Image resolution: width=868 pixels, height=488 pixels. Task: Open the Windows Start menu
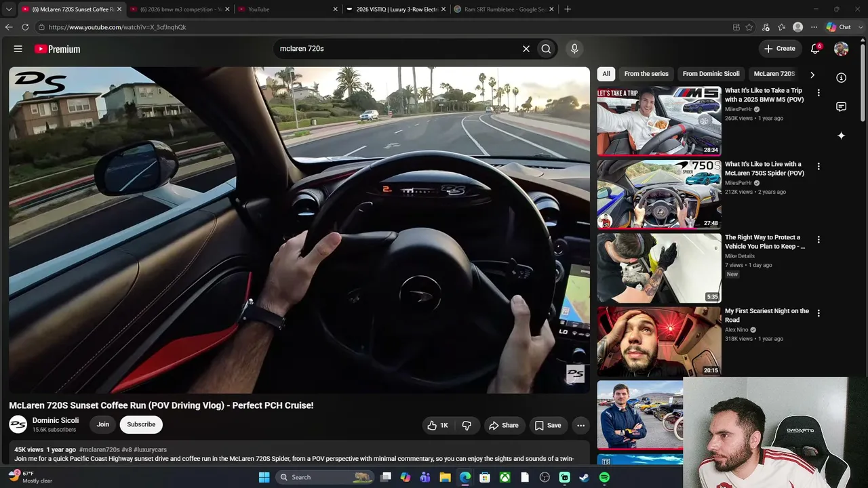coord(264,477)
